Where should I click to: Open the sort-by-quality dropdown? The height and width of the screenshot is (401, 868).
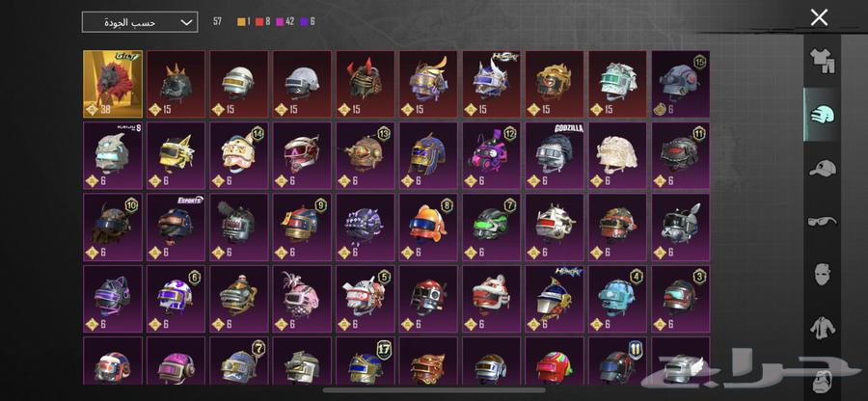[140, 22]
